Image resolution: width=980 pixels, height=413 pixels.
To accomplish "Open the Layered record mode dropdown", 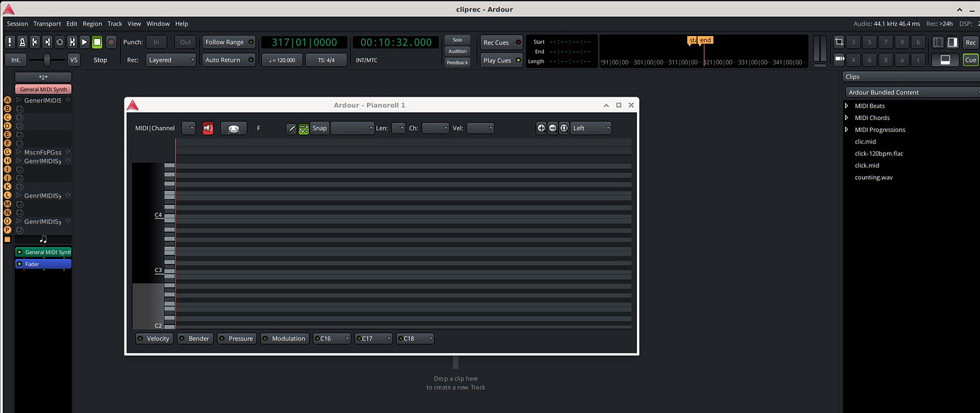I will [170, 60].
